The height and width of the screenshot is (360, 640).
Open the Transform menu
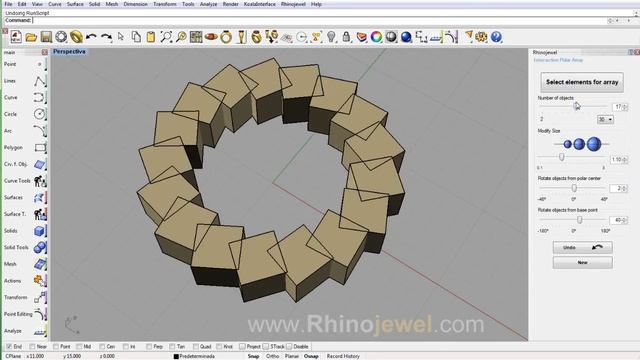165,4
